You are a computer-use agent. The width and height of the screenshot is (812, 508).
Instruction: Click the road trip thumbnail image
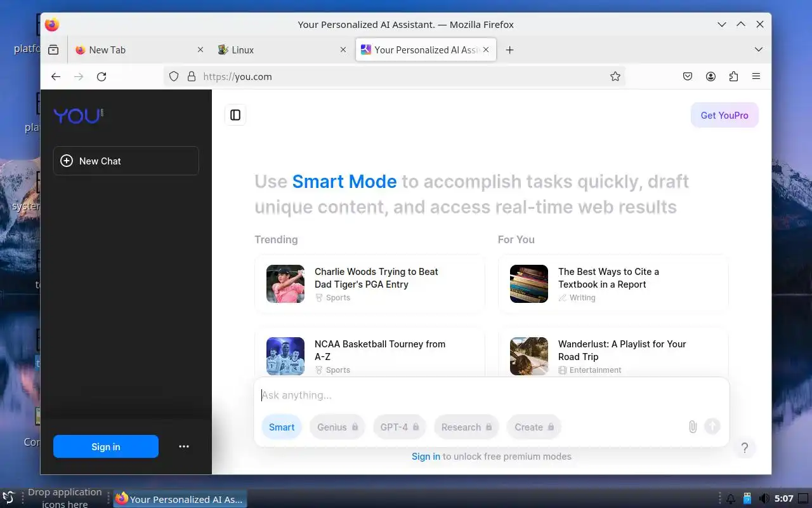[529, 356]
